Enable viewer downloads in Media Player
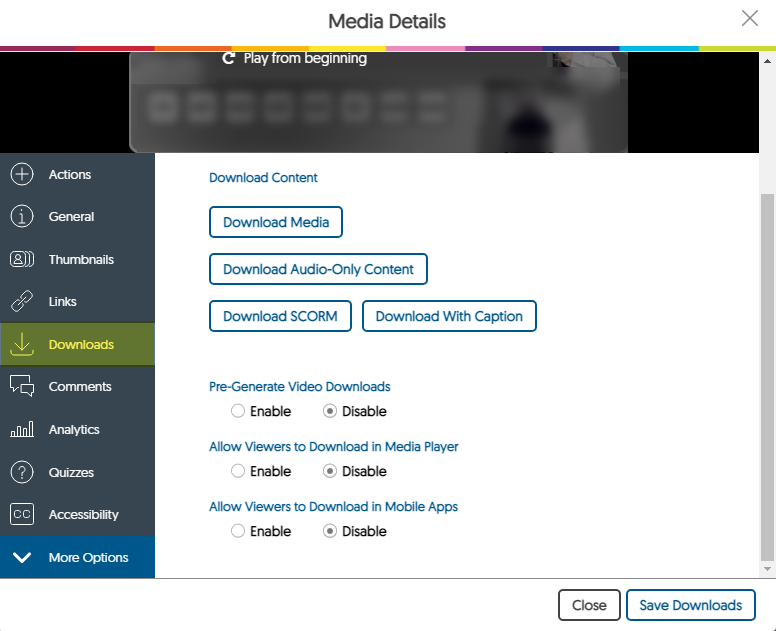Viewport: 776px width, 631px height. pos(238,471)
